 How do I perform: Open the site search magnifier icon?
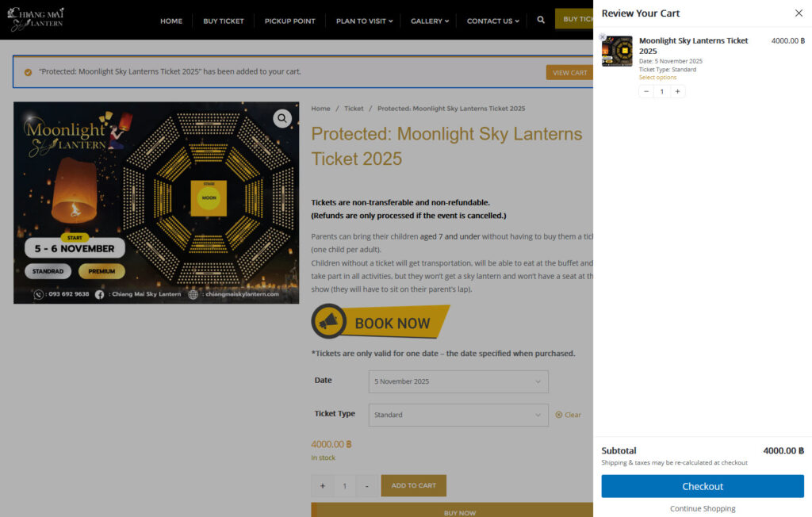pyautogui.click(x=541, y=20)
